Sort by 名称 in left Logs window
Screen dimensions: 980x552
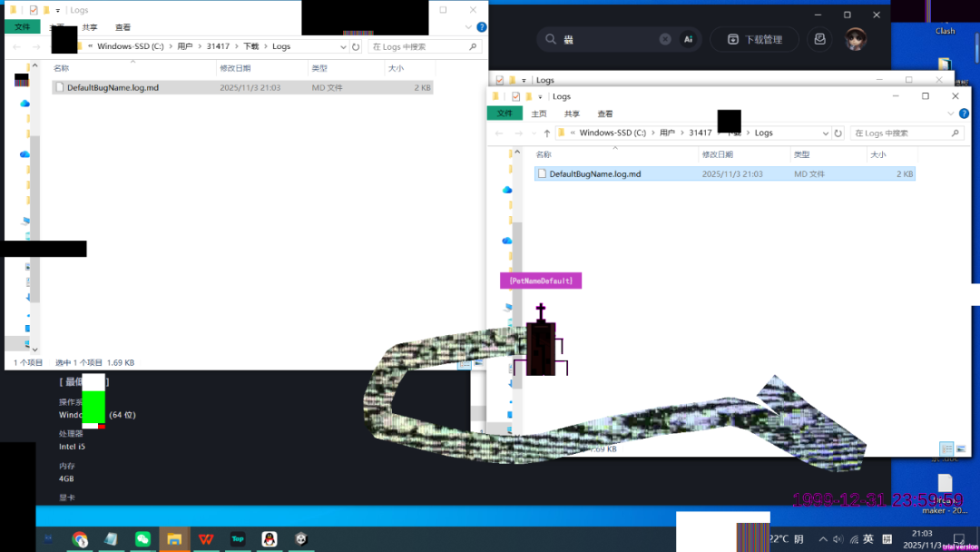coord(62,68)
